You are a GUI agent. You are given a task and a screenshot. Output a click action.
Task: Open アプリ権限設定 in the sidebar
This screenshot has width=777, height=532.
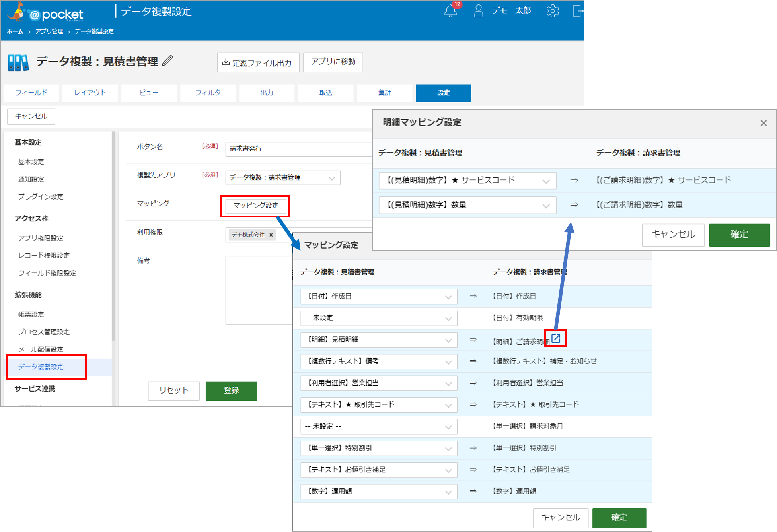tap(41, 238)
